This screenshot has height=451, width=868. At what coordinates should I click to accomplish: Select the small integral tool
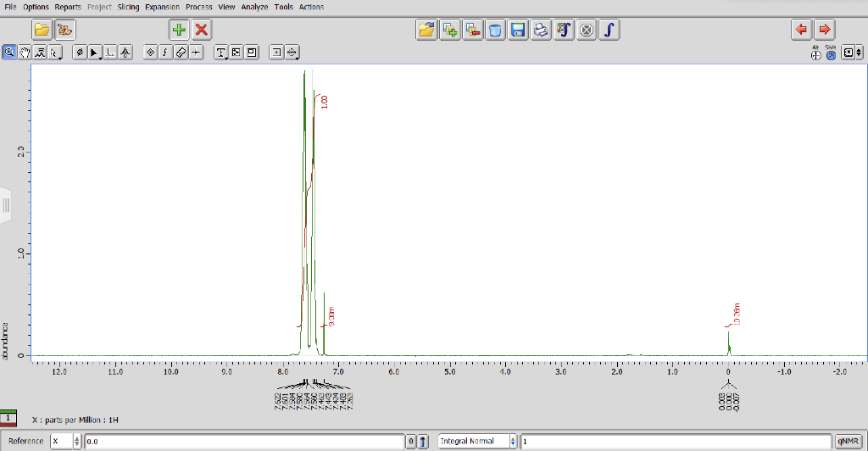point(165,53)
